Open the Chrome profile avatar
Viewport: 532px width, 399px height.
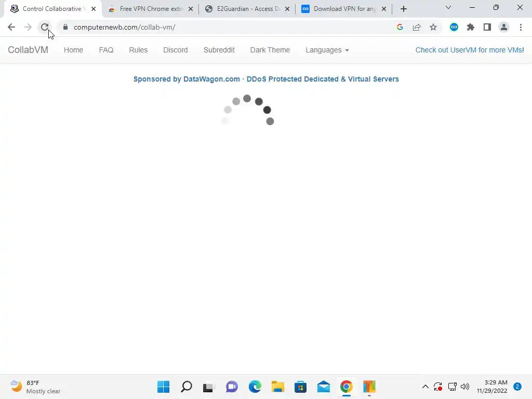504,27
